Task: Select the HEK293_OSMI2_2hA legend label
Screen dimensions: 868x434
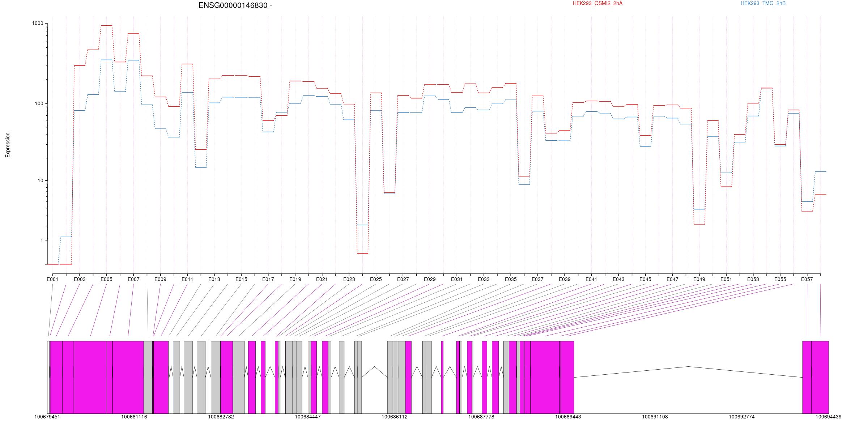Action: 597,3
